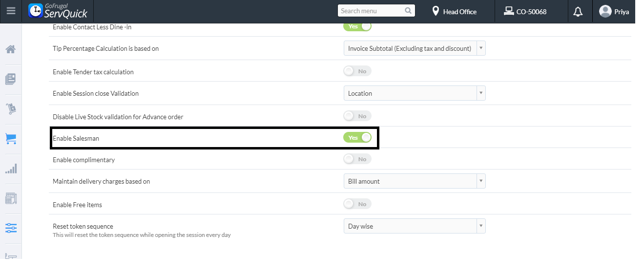Open Tip Percentage Calculation dropdown
Viewport: 644px width, 276px height.
click(x=415, y=48)
